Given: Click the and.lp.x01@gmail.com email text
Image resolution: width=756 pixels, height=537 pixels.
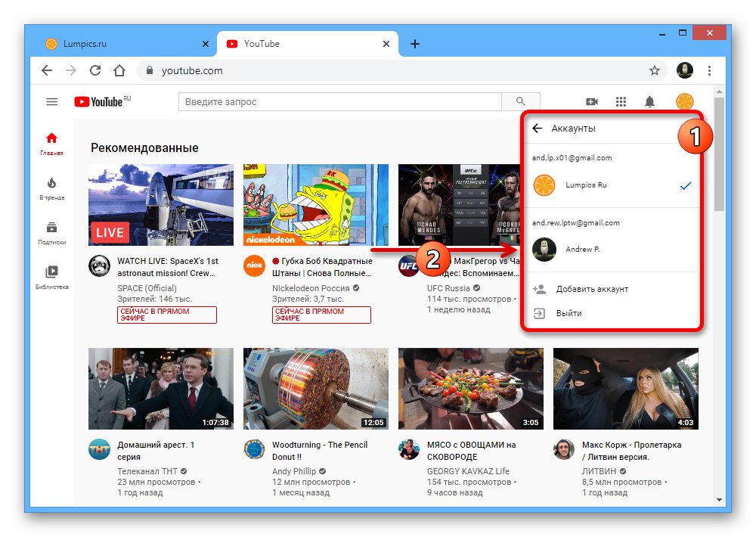Looking at the screenshot, I should pos(572,158).
